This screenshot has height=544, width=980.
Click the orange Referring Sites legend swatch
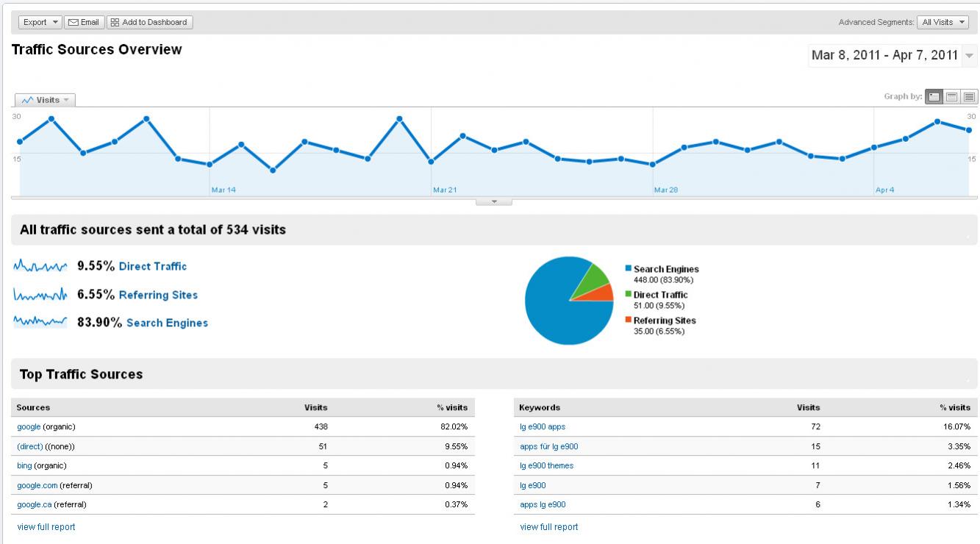pyautogui.click(x=628, y=321)
